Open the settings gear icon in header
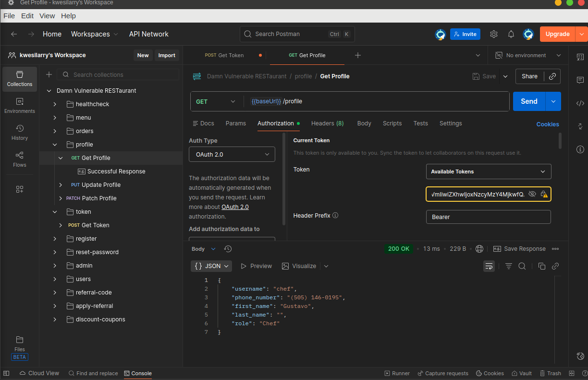Image resolution: width=588 pixels, height=380 pixels. (494, 34)
